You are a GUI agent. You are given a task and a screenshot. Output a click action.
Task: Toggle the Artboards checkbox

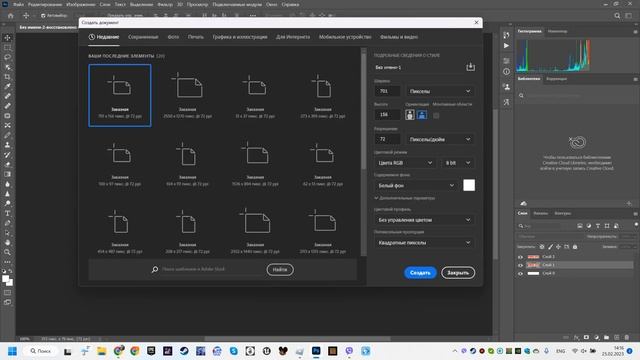(436, 116)
